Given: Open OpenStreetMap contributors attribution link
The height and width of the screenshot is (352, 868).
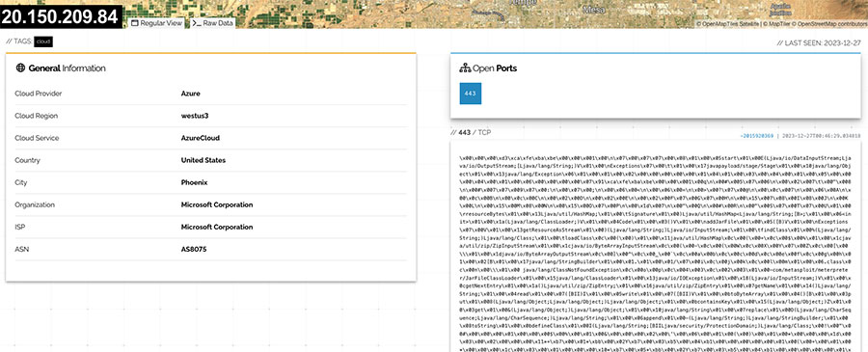Looking at the screenshot, I should 830,24.
